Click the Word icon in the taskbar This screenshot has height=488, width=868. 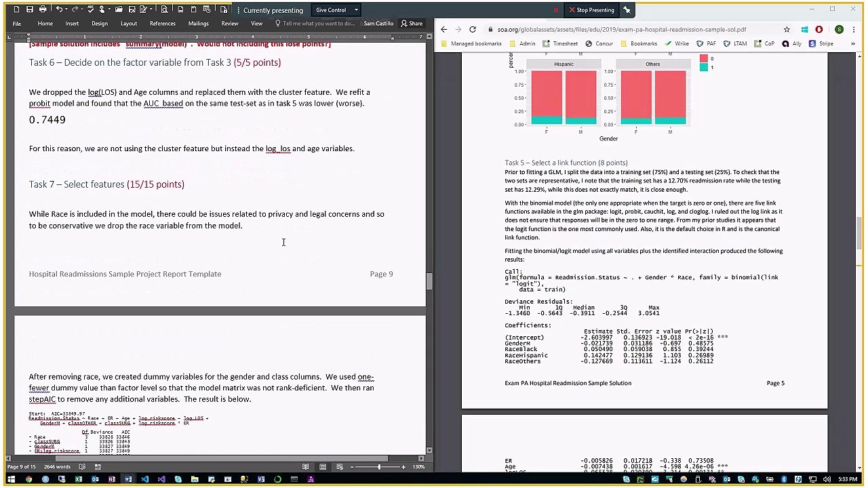click(128, 479)
